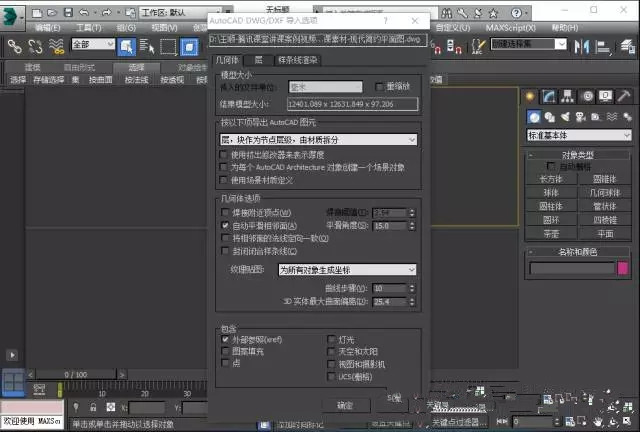This screenshot has width=640, height=432.
Task: Open Select by Name list icon
Action: click(x=147, y=47)
